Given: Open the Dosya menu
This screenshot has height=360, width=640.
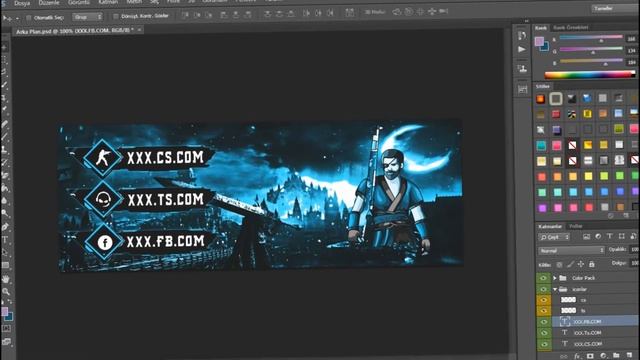Looking at the screenshot, I should click(x=22, y=3).
